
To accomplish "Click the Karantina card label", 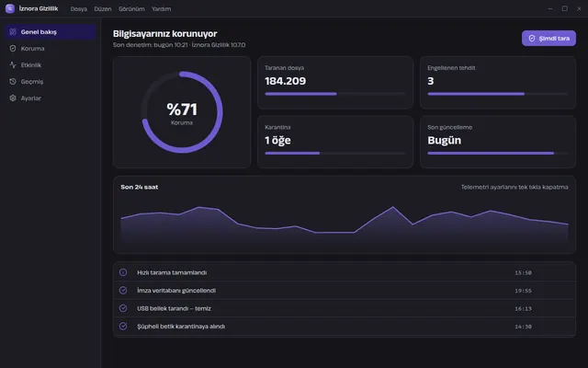I will click(277, 127).
